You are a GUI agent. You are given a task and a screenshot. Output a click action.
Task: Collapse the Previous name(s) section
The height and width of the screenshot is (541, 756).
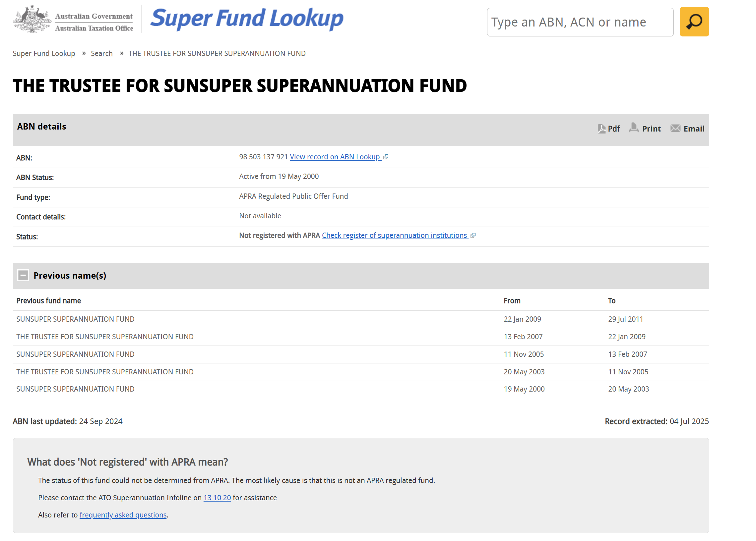pyautogui.click(x=23, y=276)
